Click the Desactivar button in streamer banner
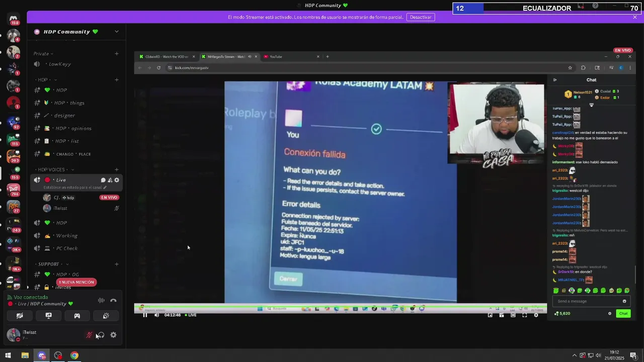644x362 pixels. 421,17
